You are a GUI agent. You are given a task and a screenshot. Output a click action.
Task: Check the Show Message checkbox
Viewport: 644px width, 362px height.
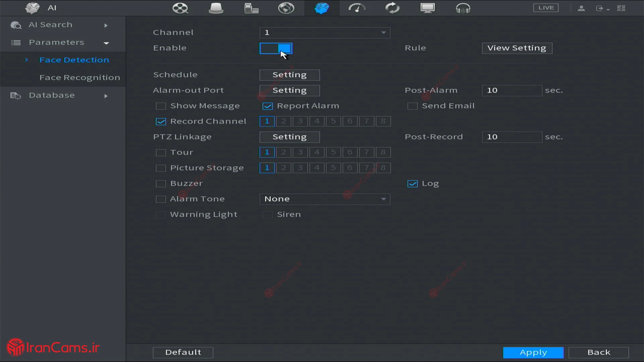point(161,106)
